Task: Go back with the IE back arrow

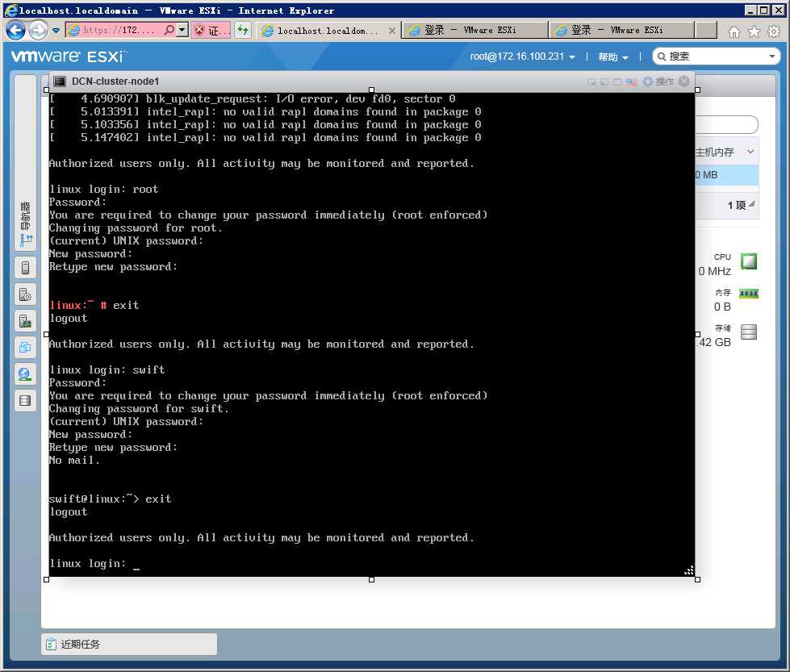Action: pyautogui.click(x=15, y=30)
